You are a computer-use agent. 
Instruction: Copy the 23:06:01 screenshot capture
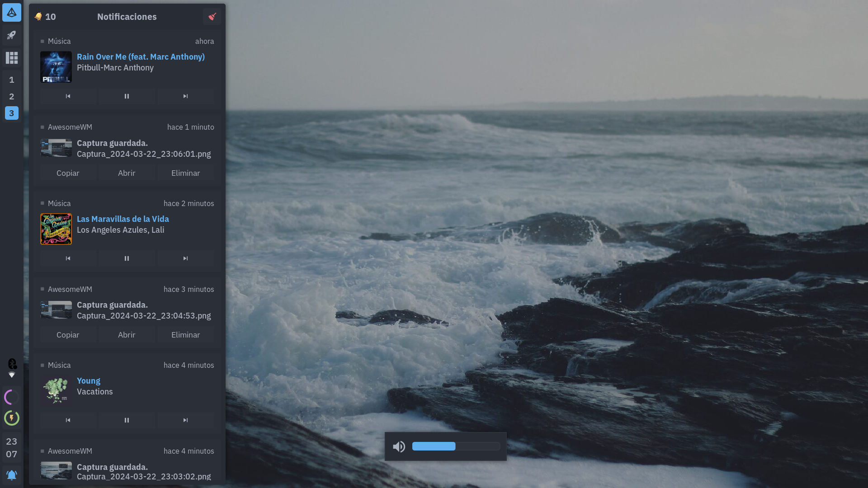[x=68, y=173]
